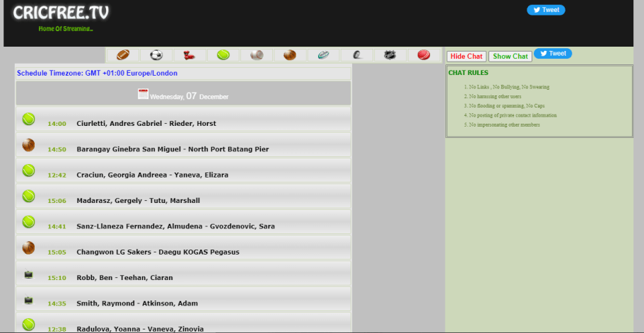Select the NHL hockey shield icon

point(390,55)
